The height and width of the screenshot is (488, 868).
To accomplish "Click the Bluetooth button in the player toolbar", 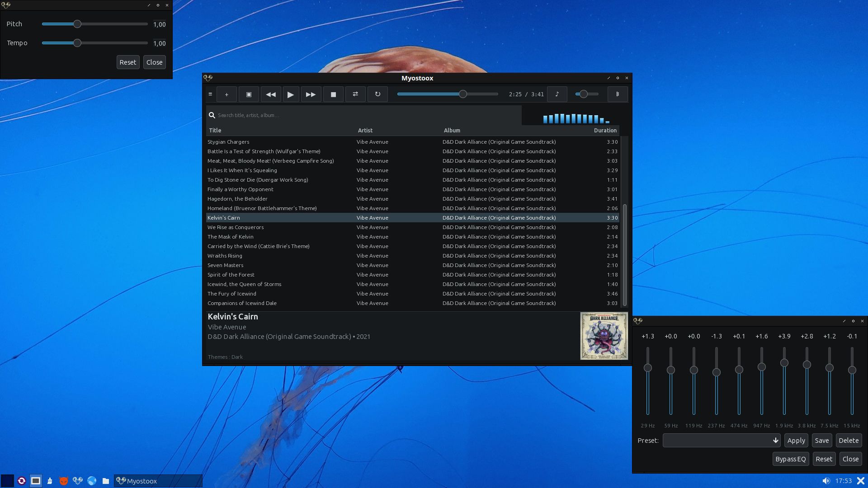I will (x=618, y=94).
